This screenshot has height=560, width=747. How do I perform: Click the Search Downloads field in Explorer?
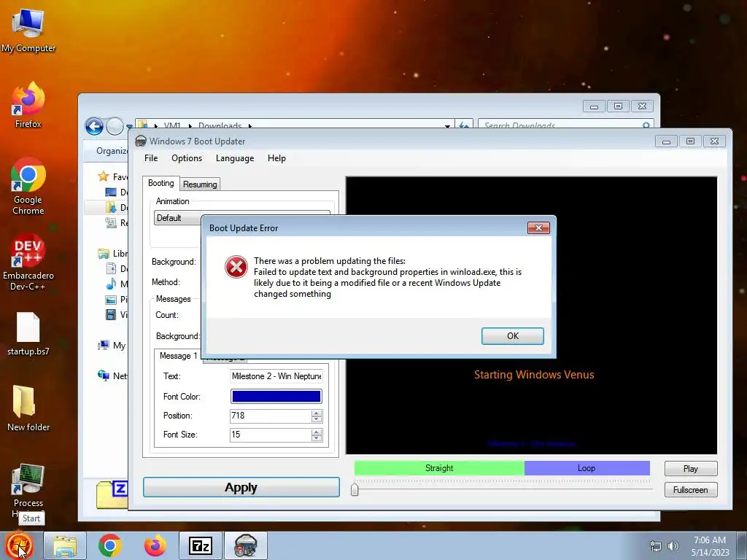(x=565, y=125)
